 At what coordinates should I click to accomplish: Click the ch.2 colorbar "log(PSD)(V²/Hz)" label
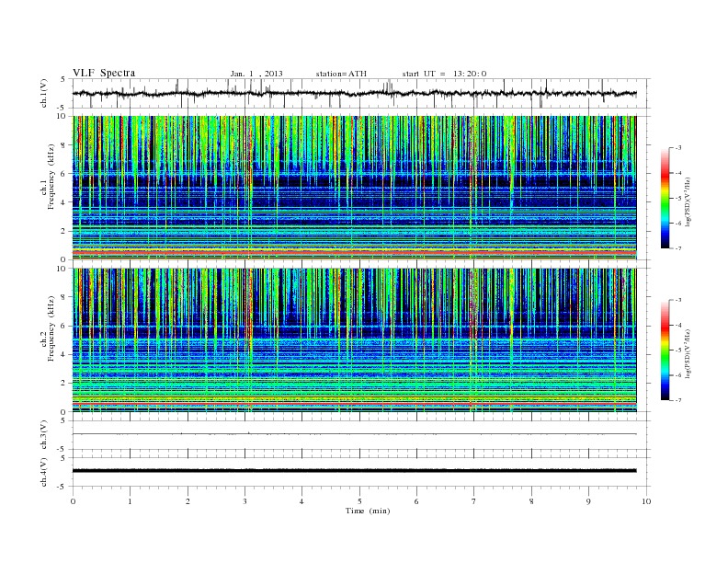688,353
